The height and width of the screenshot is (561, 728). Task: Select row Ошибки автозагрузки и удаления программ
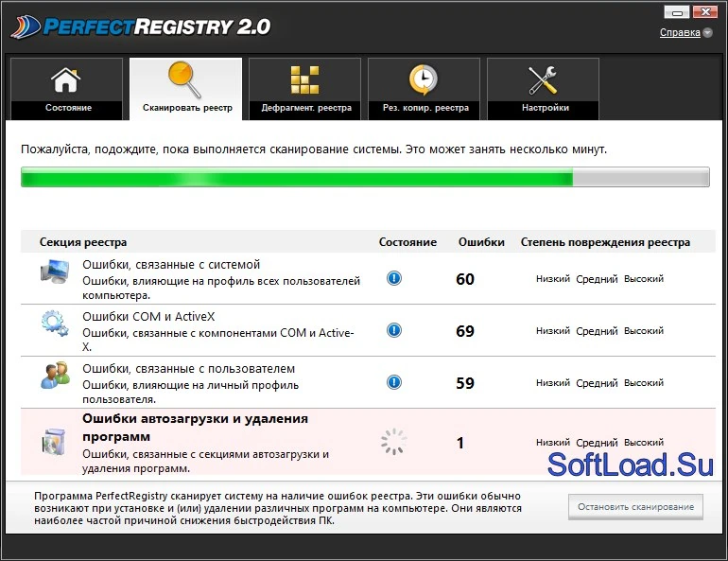click(368, 442)
